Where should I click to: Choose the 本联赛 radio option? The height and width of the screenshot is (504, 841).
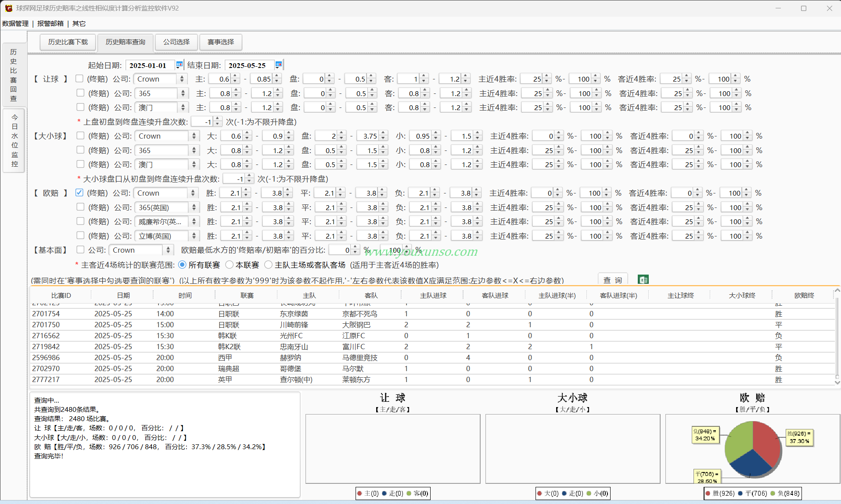229,265
